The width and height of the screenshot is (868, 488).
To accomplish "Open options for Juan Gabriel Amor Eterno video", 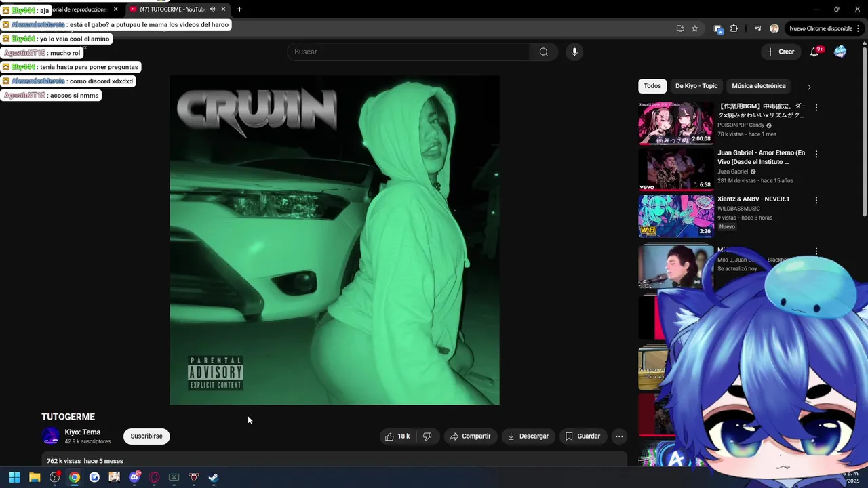I will click(x=816, y=154).
